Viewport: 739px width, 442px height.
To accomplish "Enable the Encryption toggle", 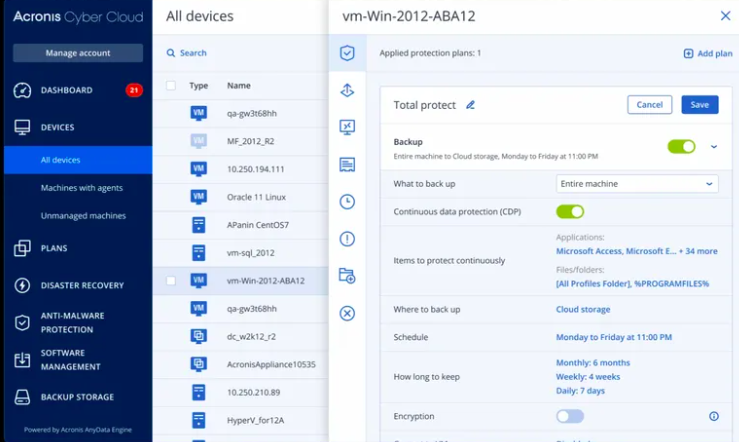I will 570,416.
